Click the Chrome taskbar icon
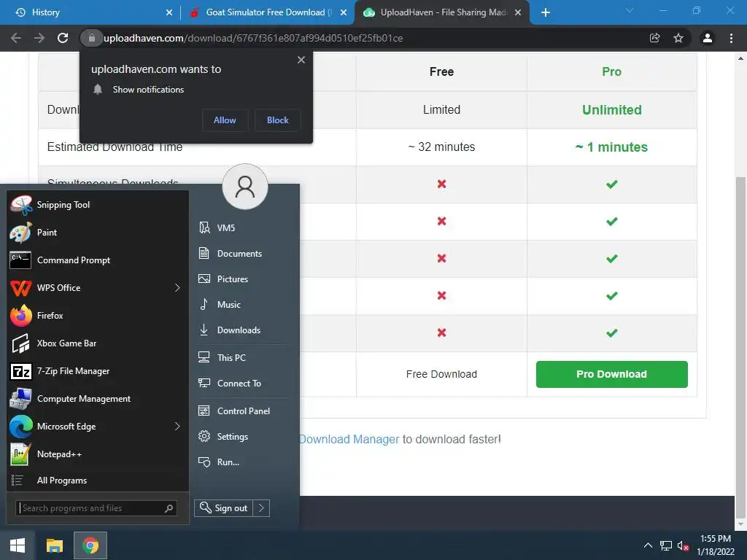The image size is (747, 560). click(x=90, y=545)
